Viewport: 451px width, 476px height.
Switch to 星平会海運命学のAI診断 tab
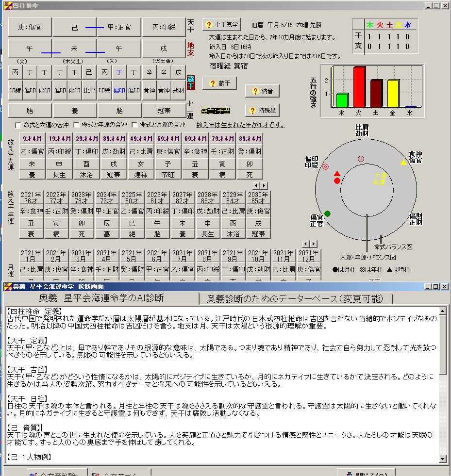(101, 298)
